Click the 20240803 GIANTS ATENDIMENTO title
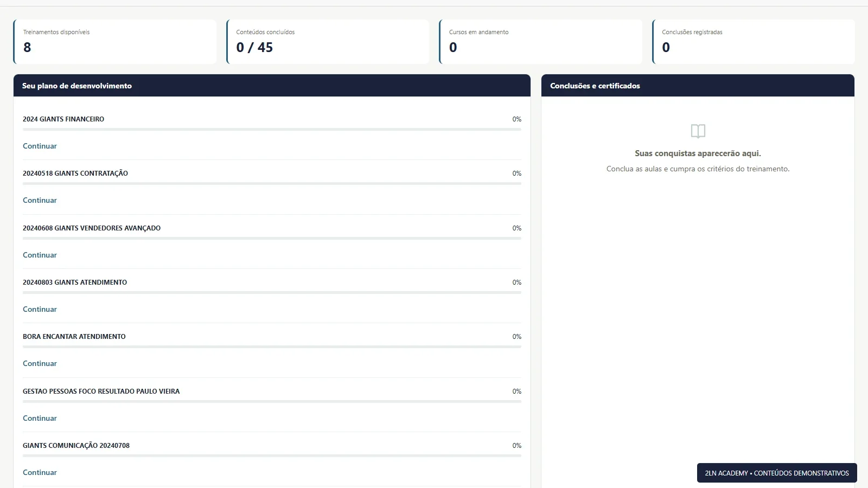 click(x=75, y=282)
